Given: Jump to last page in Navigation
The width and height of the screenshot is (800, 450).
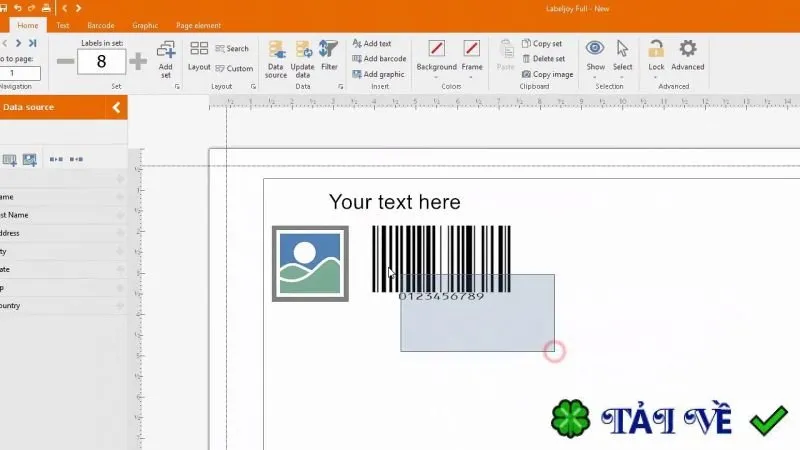Looking at the screenshot, I should (x=33, y=43).
